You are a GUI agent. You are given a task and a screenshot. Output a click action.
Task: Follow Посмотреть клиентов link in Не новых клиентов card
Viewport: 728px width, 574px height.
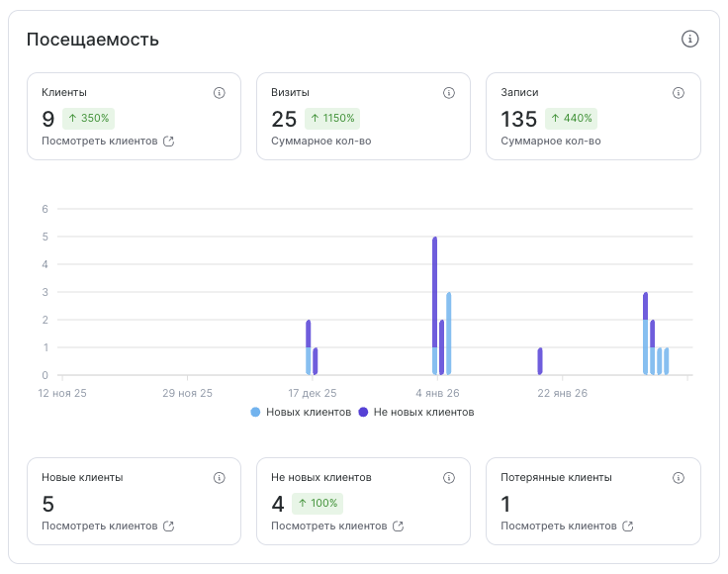point(328,526)
